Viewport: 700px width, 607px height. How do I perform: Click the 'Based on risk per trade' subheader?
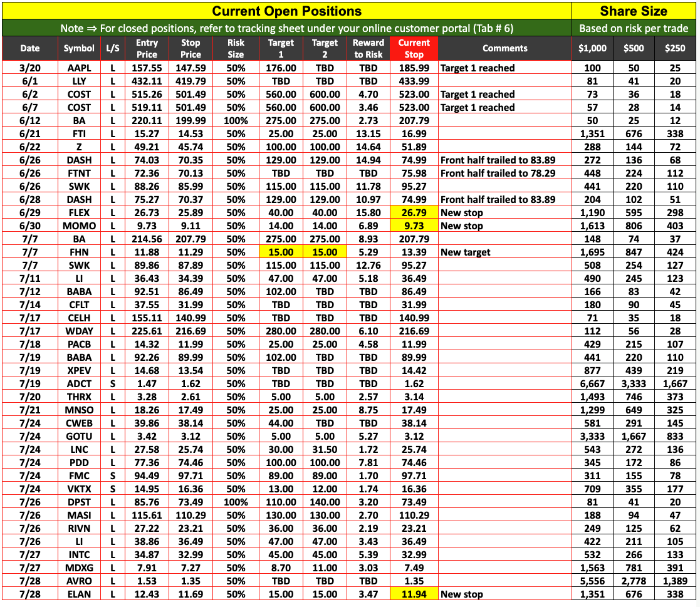634,28
